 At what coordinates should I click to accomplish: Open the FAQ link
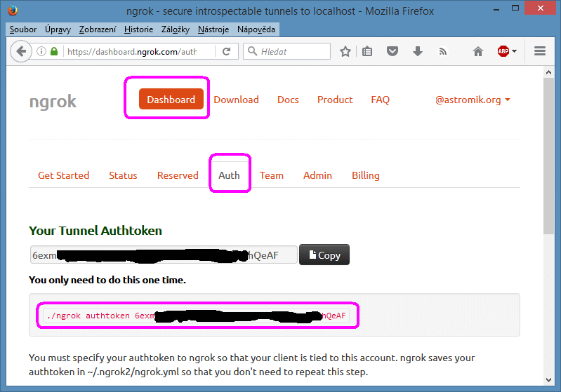381,100
